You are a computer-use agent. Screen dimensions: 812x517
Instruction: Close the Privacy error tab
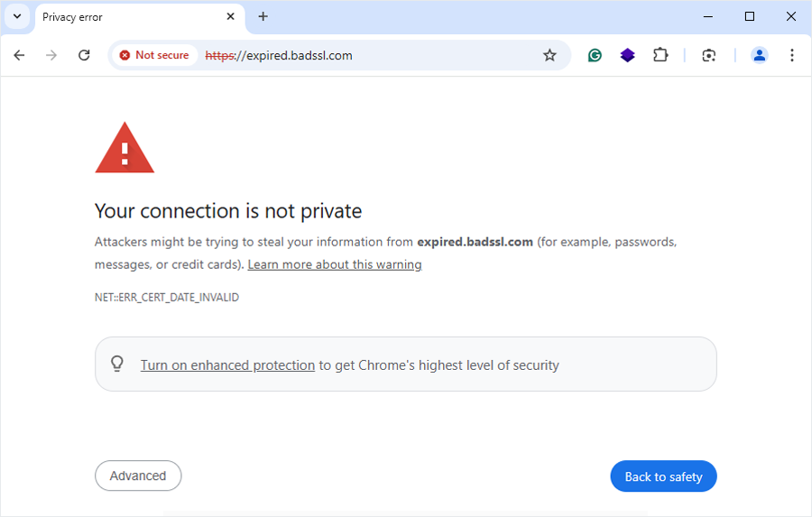coord(231,16)
